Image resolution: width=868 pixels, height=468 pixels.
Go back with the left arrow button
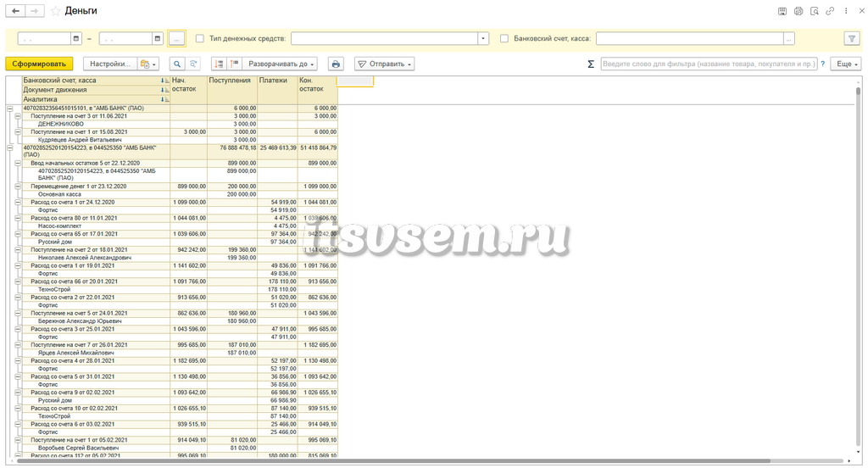coord(15,11)
